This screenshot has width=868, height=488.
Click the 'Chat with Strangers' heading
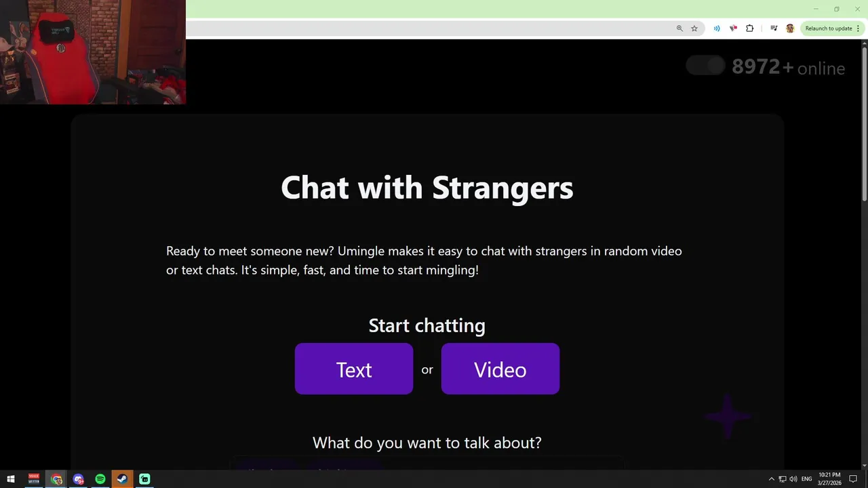427,188
